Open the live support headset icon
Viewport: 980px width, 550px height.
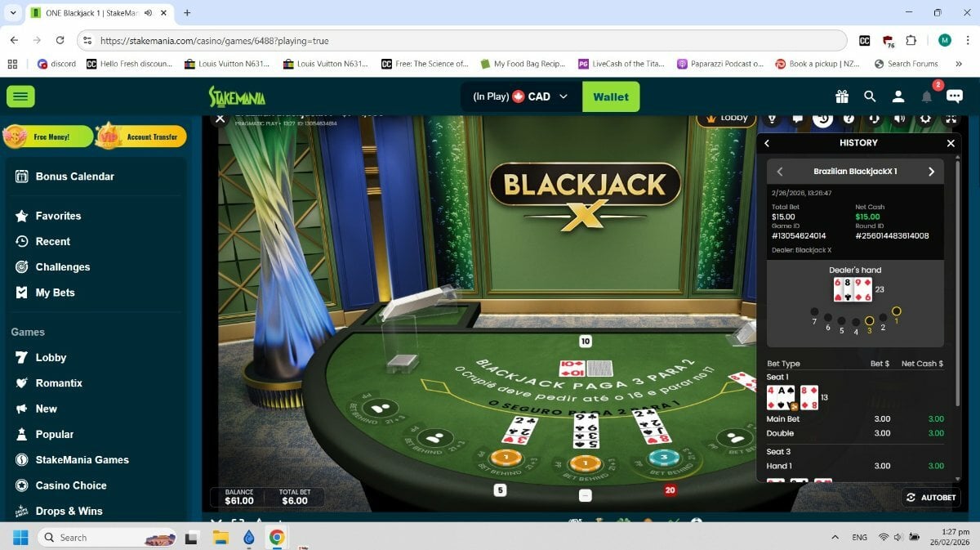pyautogui.click(x=874, y=118)
